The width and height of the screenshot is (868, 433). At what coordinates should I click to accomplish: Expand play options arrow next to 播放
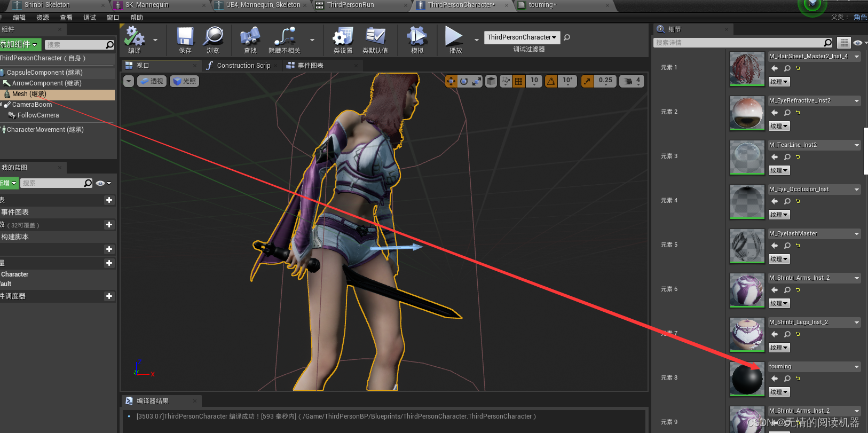(x=477, y=40)
